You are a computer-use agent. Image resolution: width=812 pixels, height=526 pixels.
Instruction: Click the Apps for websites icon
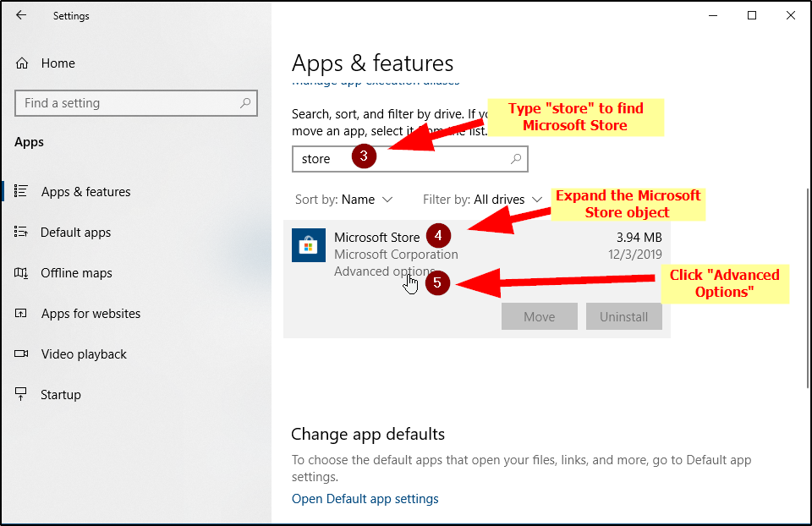tap(20, 313)
